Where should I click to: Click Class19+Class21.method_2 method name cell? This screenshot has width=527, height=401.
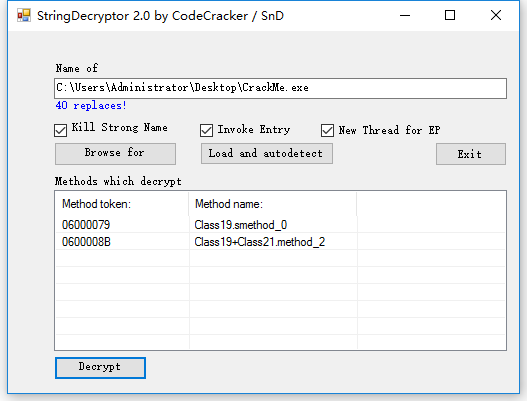click(x=259, y=242)
